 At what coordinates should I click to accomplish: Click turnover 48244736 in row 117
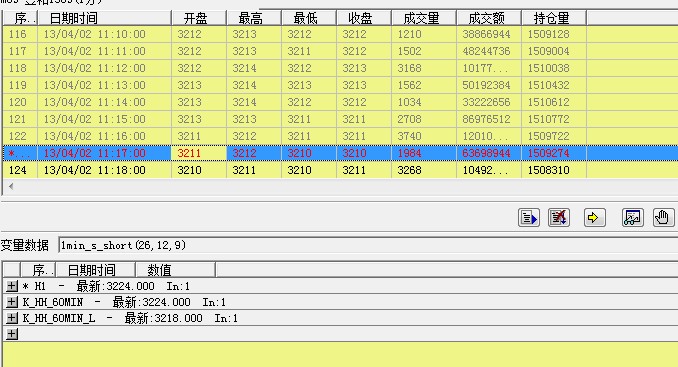[486, 51]
